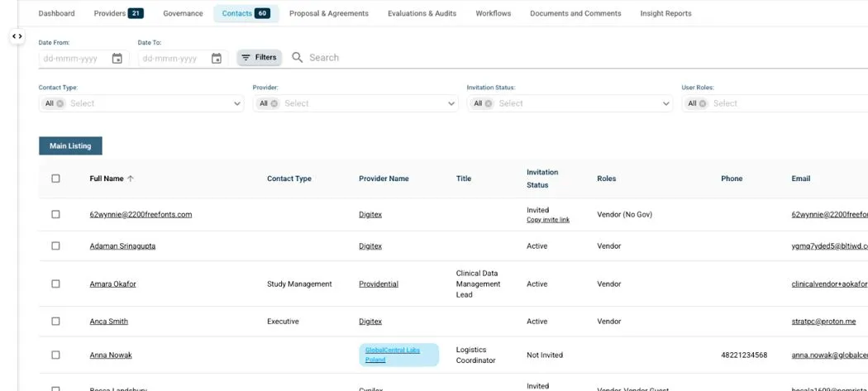Viewport: 868px width, 391px height.
Task: Click the Full Name sort arrow
Action: click(131, 179)
